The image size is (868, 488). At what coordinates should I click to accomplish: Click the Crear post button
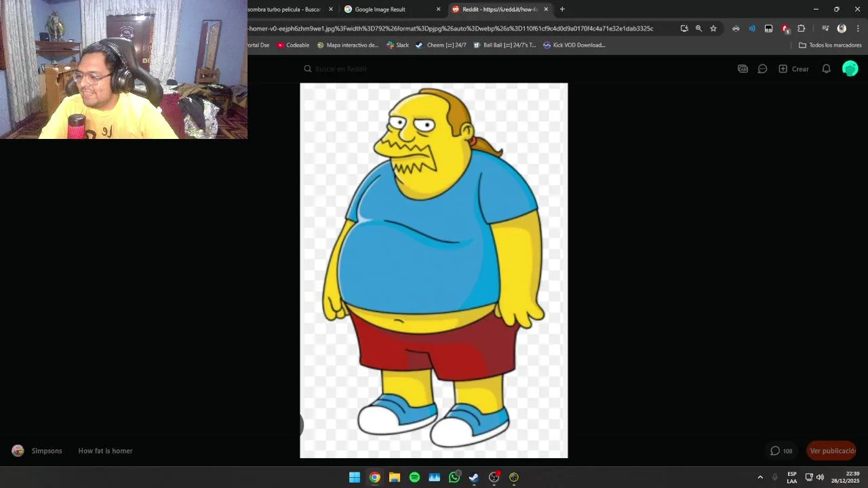(793, 68)
